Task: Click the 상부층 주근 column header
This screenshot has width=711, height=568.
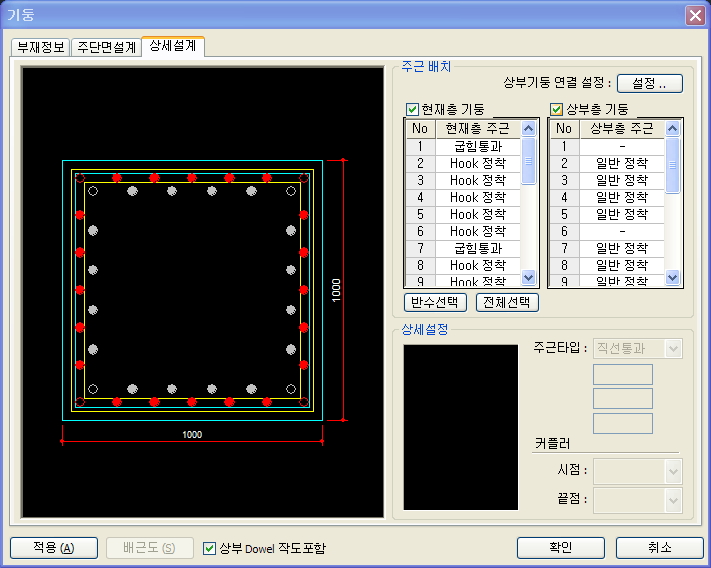Action: (622, 129)
